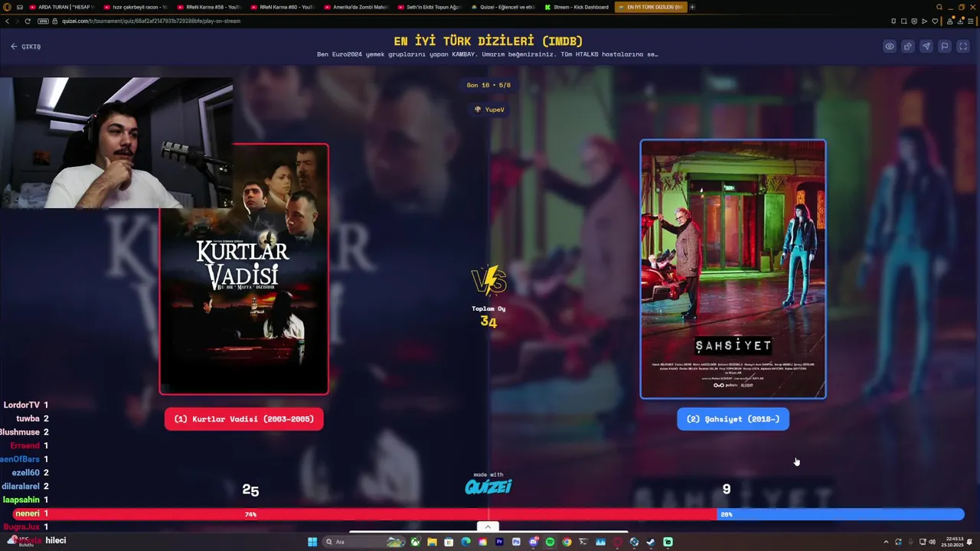Click the browser player play icon

coord(924,21)
